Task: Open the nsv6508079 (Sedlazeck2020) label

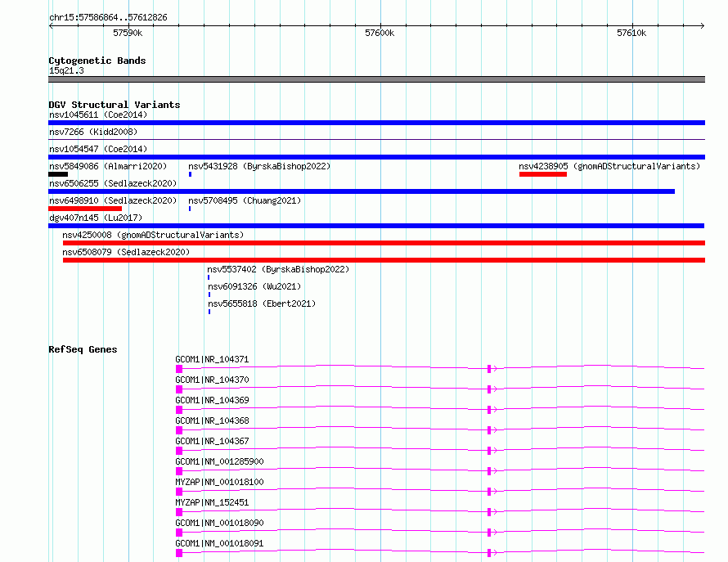Action: [126, 252]
